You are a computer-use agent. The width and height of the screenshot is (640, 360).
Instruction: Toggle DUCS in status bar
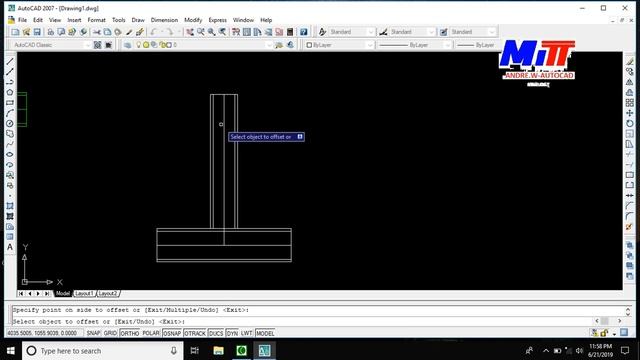point(216,333)
